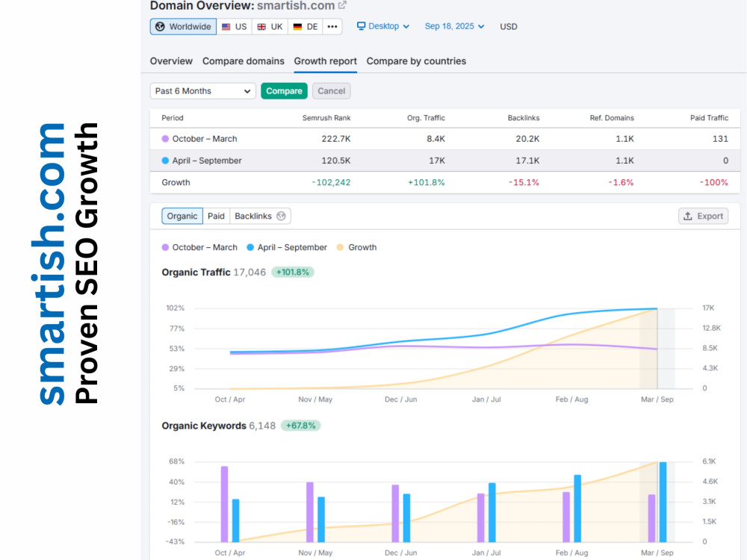
Task: Click the Ref. Domains column header
Action: (x=612, y=118)
